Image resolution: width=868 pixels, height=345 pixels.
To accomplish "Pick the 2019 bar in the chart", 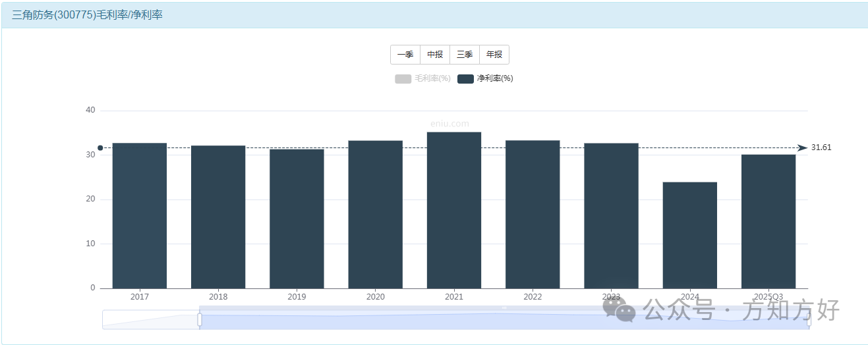I will click(297, 219).
